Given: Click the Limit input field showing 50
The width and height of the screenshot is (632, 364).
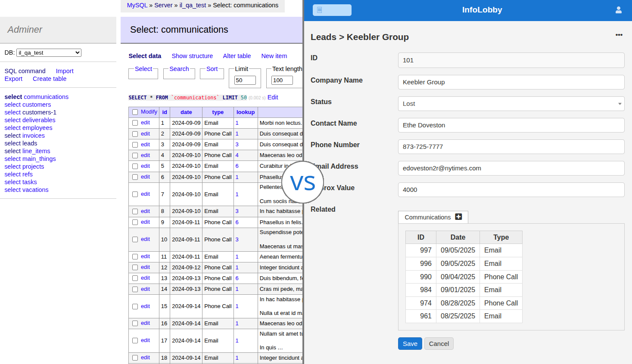Looking at the screenshot, I should (245, 80).
